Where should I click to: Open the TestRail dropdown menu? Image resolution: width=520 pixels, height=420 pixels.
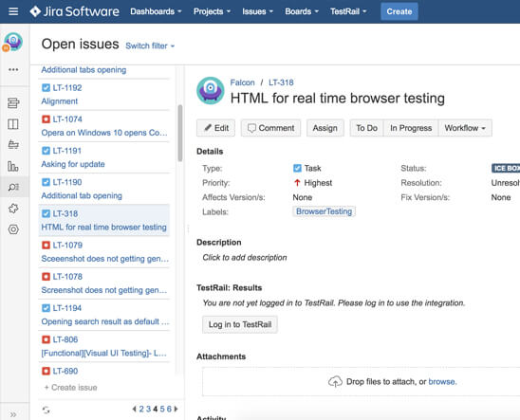click(x=348, y=11)
